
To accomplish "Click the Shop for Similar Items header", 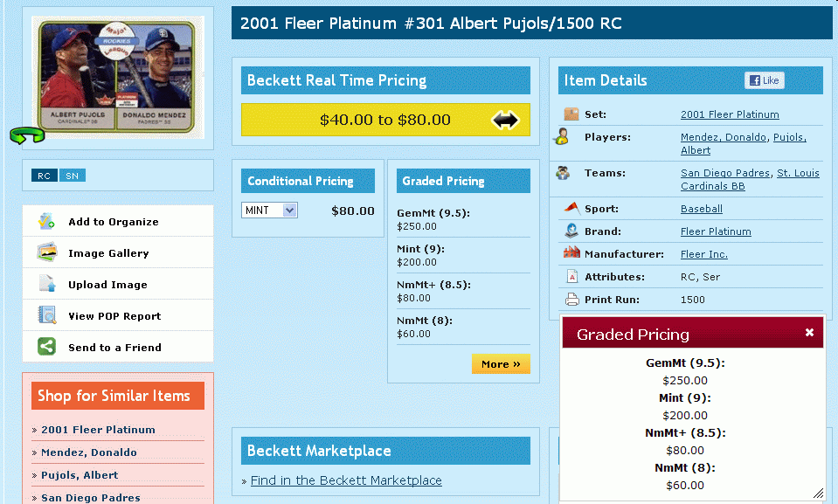I will pos(118,396).
